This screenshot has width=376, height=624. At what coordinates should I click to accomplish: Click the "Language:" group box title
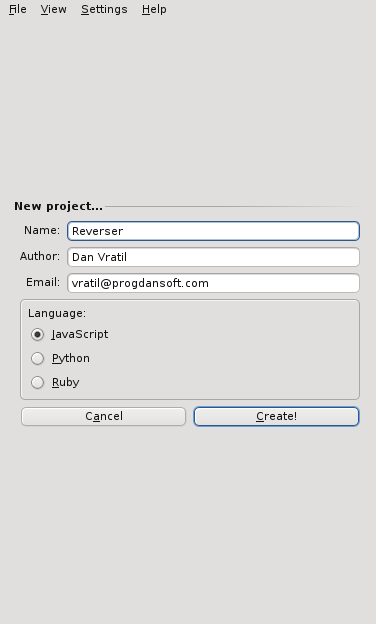coord(57,313)
